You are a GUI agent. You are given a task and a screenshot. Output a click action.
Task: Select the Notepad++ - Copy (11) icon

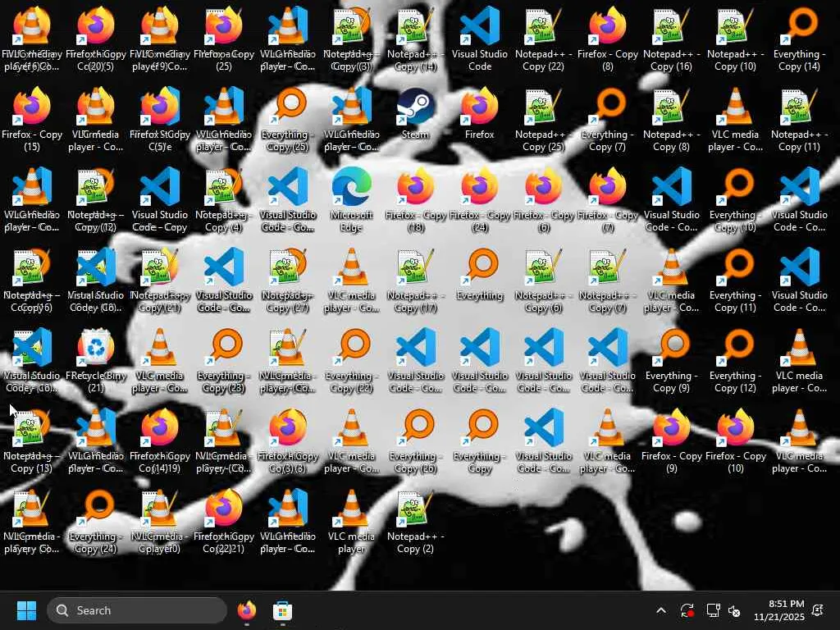click(799, 120)
